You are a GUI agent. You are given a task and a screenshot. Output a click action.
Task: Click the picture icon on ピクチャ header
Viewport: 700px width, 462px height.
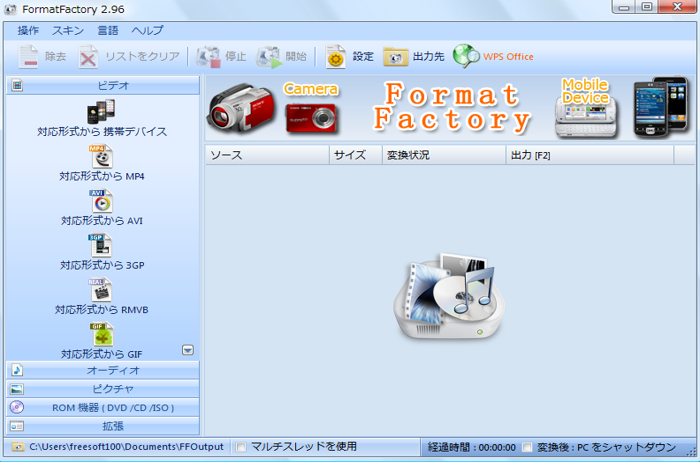[x=17, y=389]
